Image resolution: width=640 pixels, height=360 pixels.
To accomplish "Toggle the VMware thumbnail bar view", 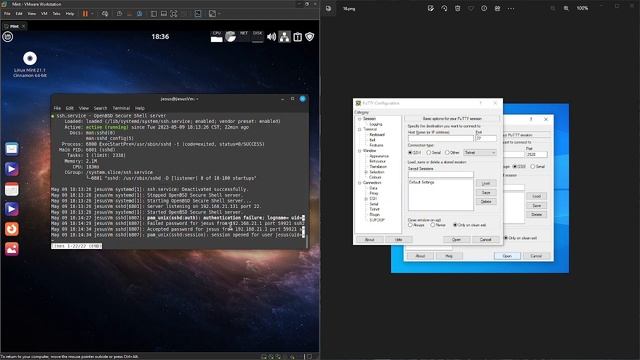I will [164, 13].
